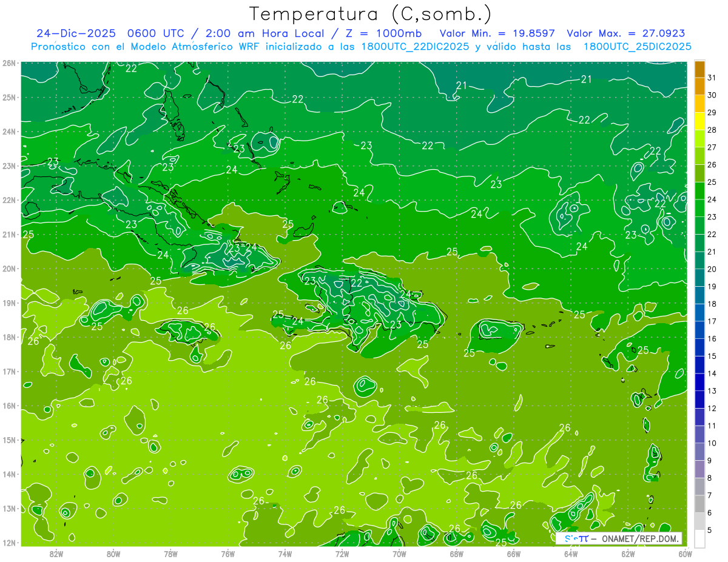Click latitude axis label "12N"
The image size is (728, 562).
[9, 543]
